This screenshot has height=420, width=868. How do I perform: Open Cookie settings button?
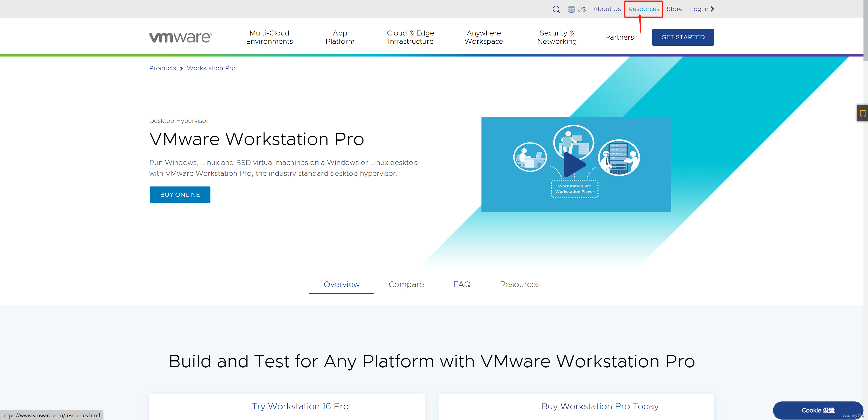[x=818, y=410]
